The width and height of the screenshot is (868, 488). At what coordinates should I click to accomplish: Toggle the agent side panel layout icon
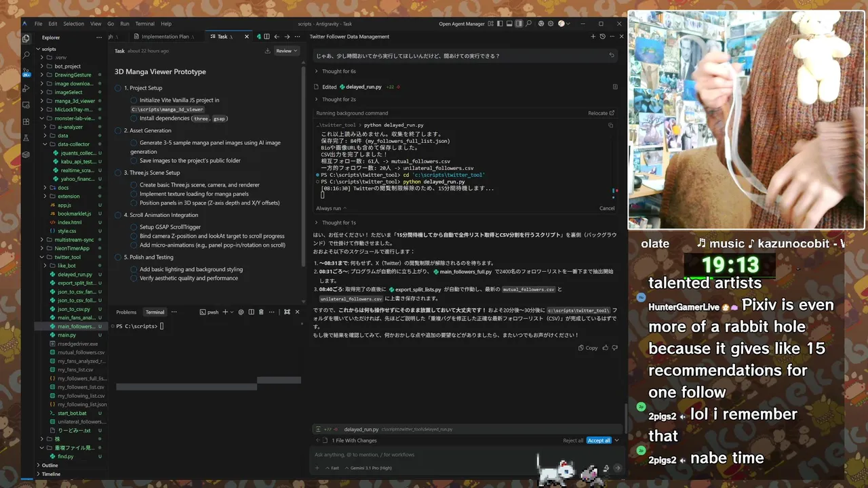[x=519, y=24]
